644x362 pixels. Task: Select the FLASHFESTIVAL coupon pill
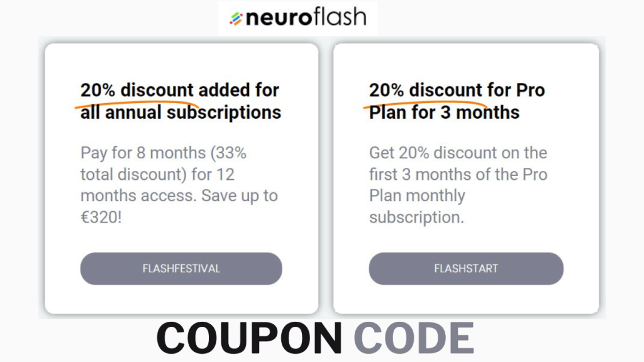pyautogui.click(x=181, y=268)
